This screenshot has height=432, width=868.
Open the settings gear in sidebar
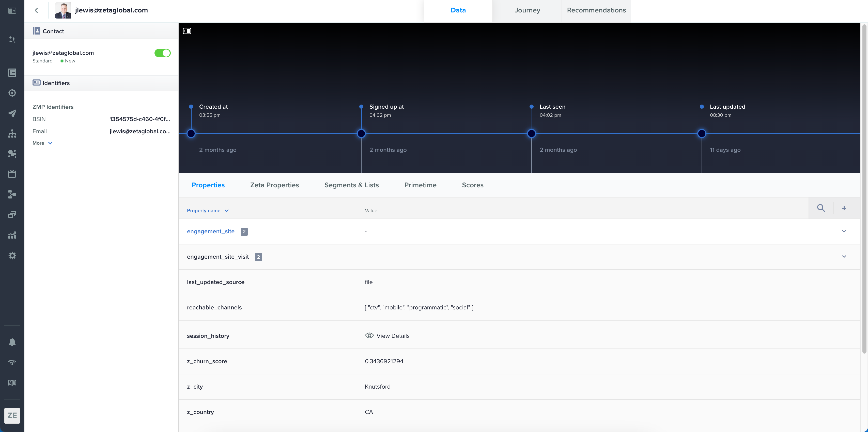(x=12, y=256)
